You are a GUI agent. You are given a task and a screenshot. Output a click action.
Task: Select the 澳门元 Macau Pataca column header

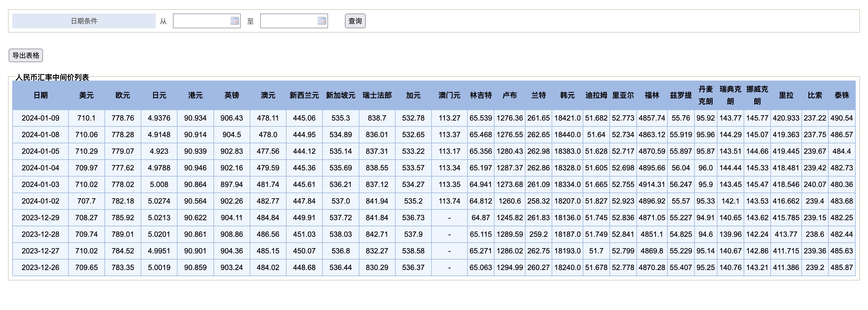tap(449, 95)
